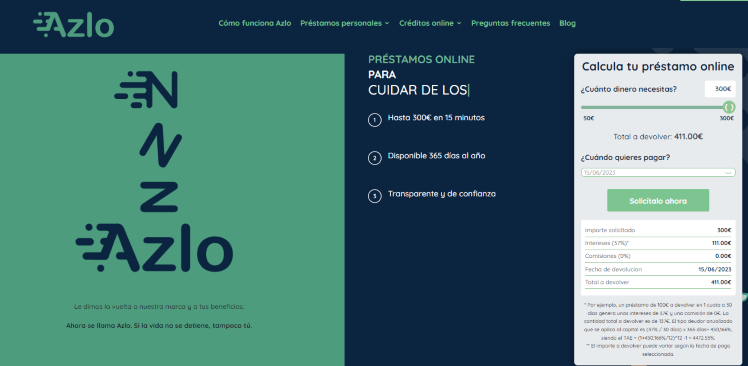The image size is (748, 366).
Task: Click the step 2 circle icon
Action: pos(374,158)
